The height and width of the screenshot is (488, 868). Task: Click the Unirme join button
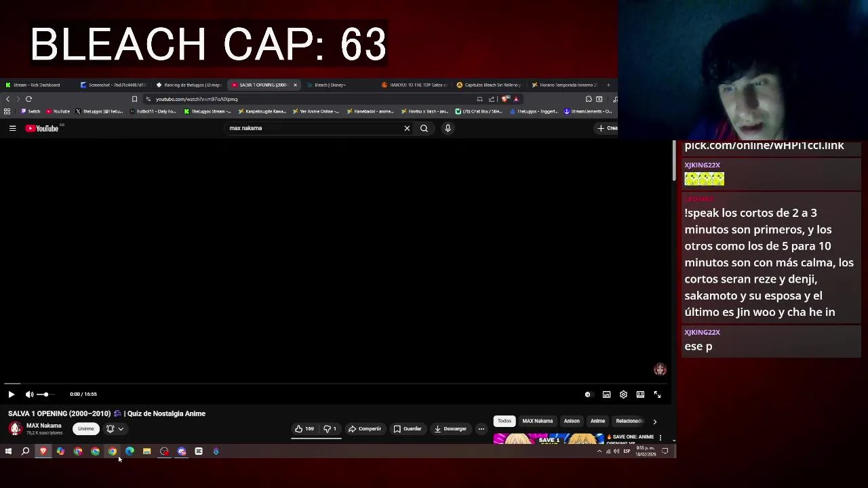click(x=85, y=429)
